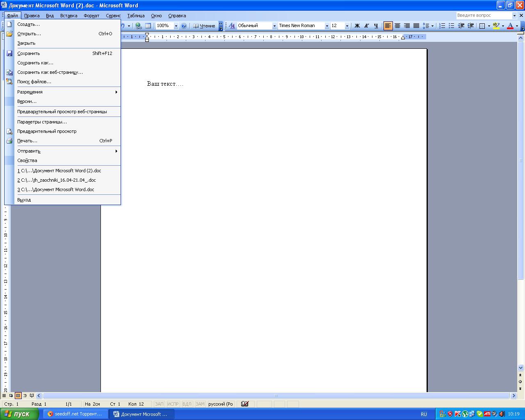
Task: Click the vertical scrollbar down arrow
Action: pyautogui.click(x=521, y=368)
